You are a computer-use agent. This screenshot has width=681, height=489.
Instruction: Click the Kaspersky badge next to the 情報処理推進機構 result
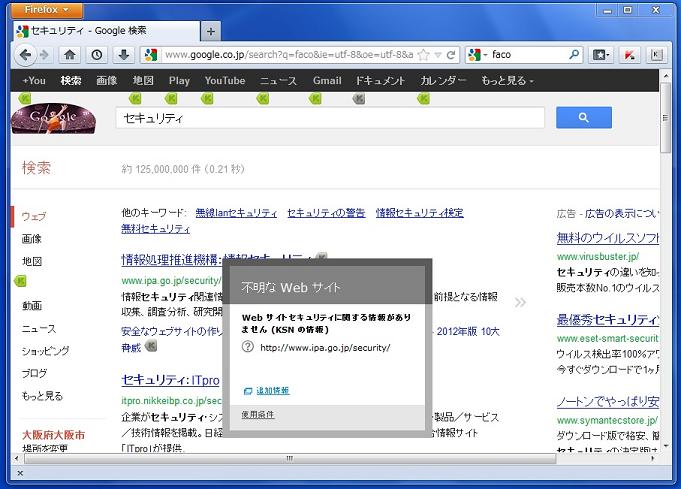[x=321, y=257]
